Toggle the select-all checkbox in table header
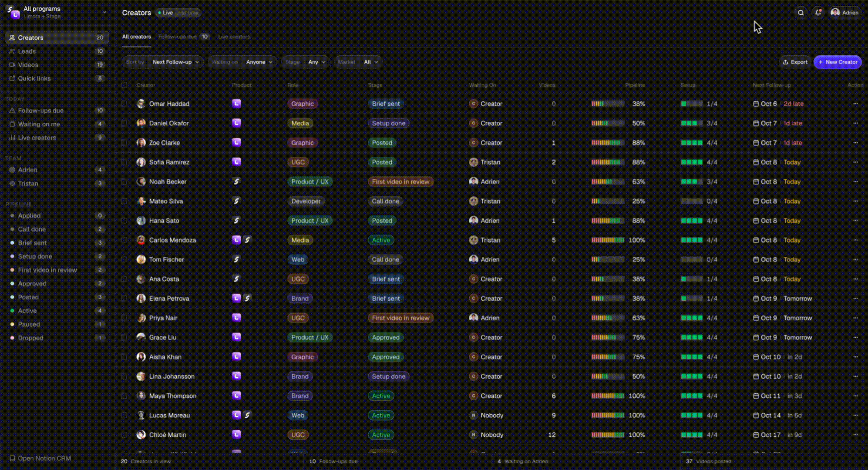 [x=124, y=85]
